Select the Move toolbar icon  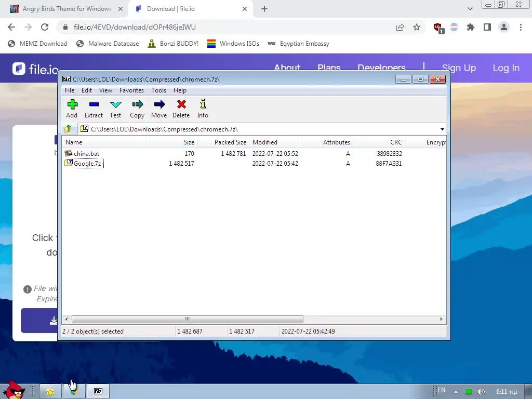coord(159,109)
